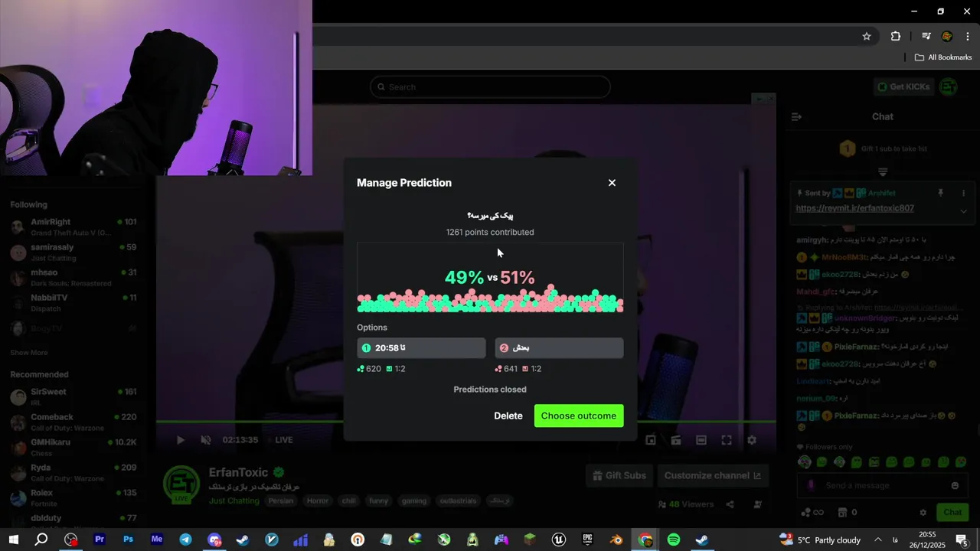
Task: Select prediction option 1 'تا 20:58'
Action: point(421,348)
